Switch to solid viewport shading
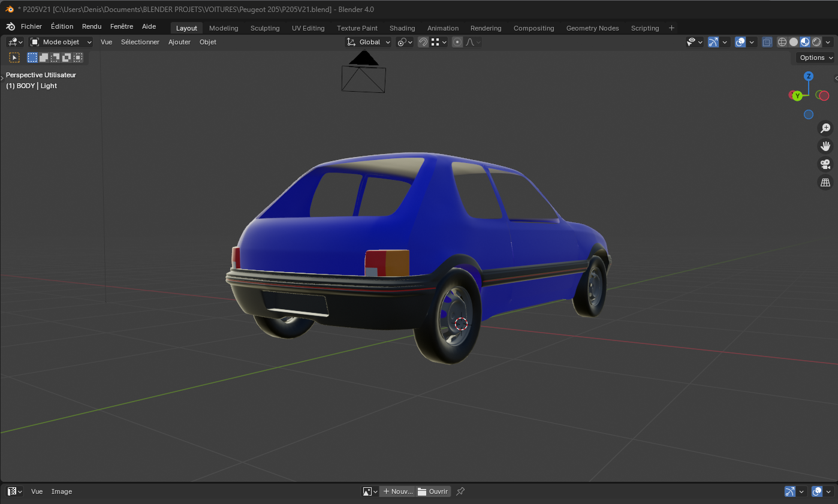The width and height of the screenshot is (838, 504). click(794, 42)
